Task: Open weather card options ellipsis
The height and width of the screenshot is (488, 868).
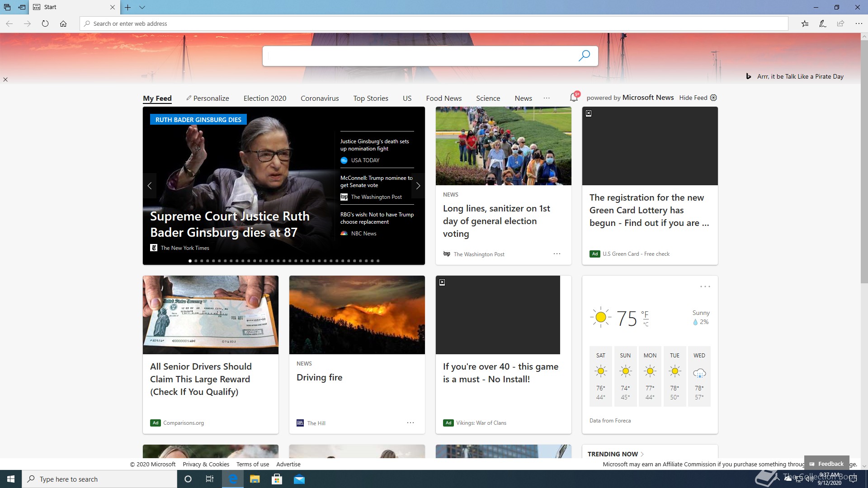Action: pos(705,286)
